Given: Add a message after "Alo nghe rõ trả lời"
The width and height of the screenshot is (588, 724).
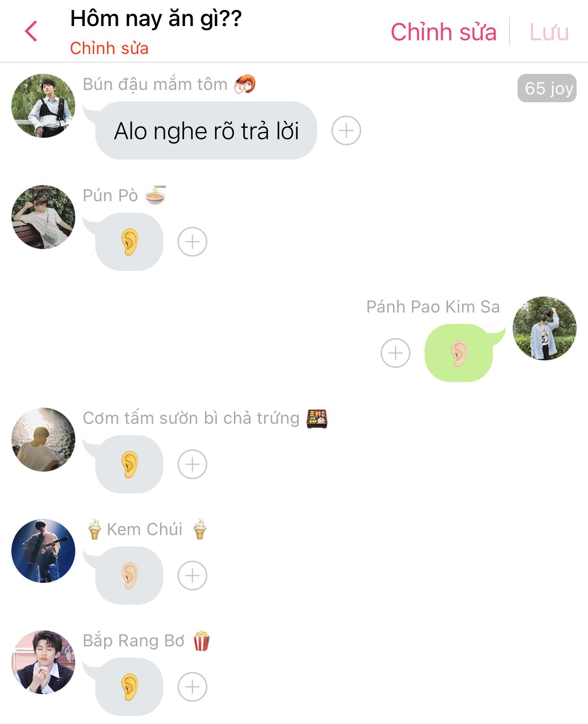Looking at the screenshot, I should pyautogui.click(x=346, y=130).
